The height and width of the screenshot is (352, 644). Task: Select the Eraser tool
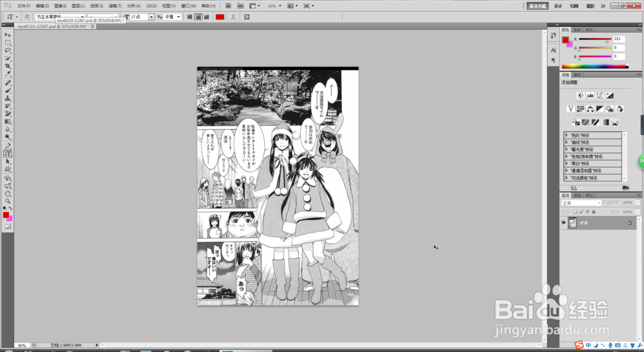(x=8, y=114)
